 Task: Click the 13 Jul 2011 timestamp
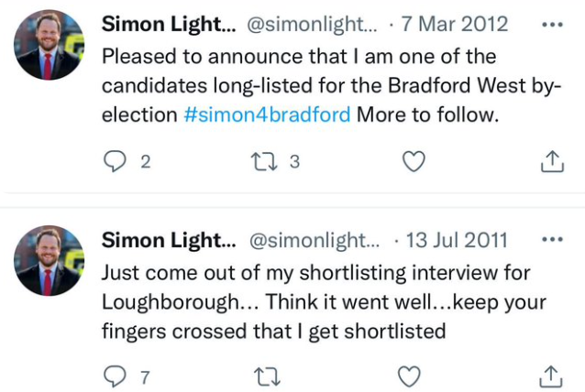click(457, 241)
